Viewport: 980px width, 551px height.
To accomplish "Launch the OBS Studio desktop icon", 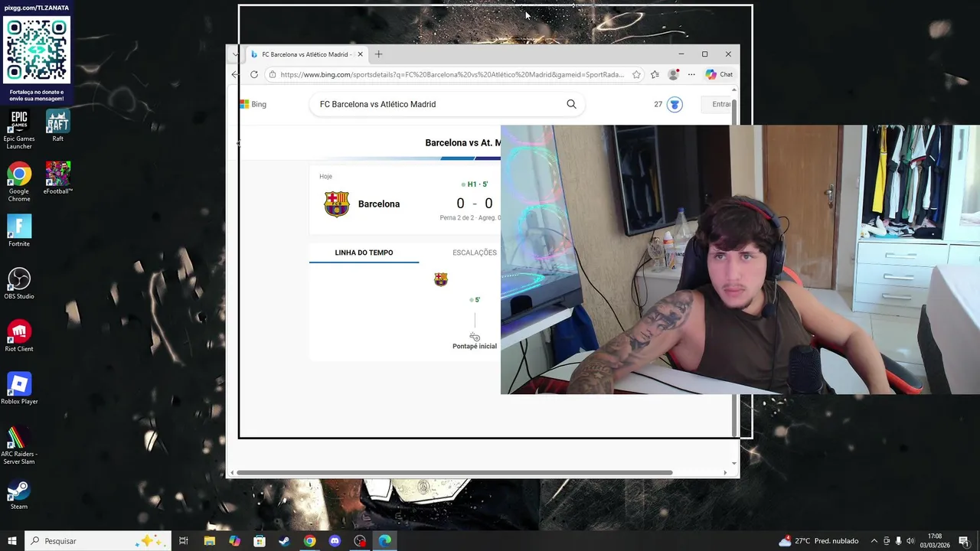I will click(x=19, y=283).
